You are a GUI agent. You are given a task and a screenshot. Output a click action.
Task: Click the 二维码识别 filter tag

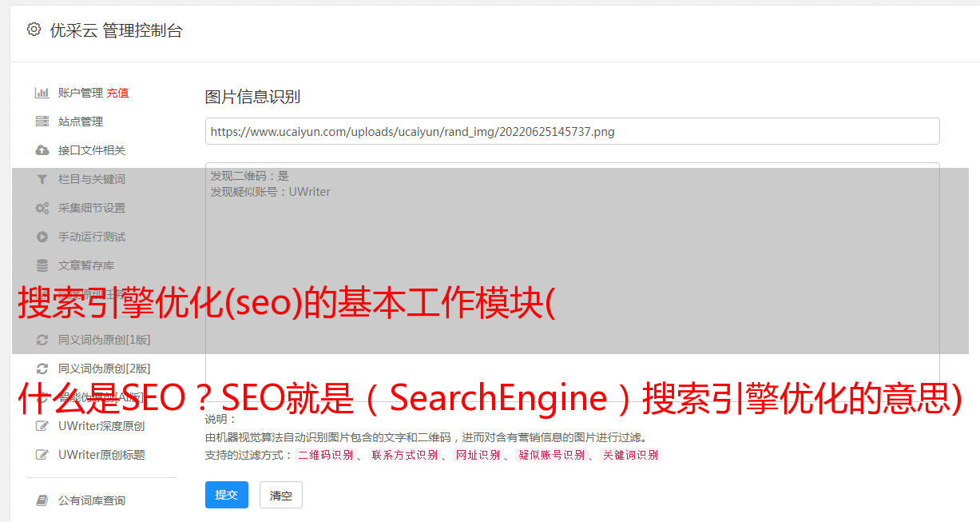coord(325,455)
